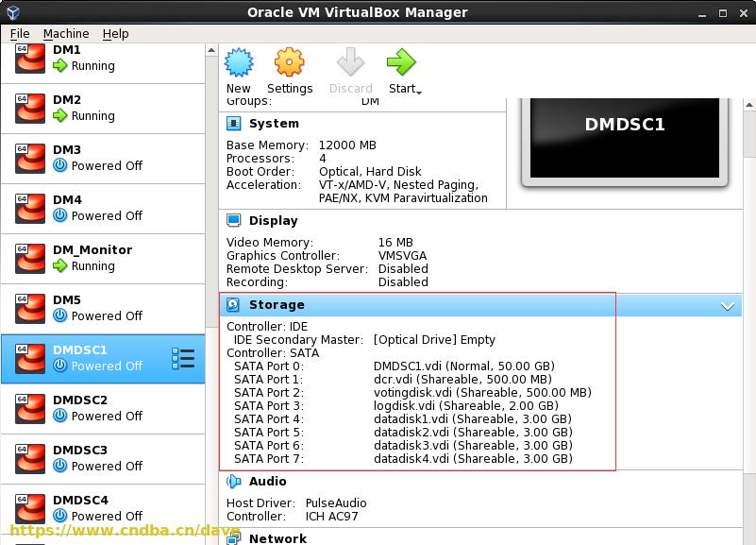Click 'datadisk4.vdi (Shareable, 3.00 GB)' entry

(473, 459)
